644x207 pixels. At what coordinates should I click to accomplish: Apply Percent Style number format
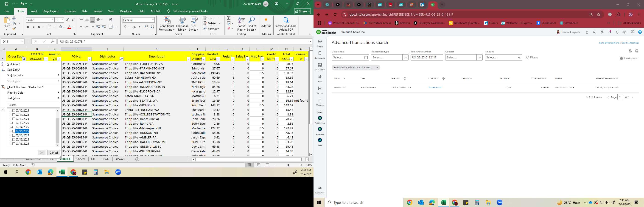pyautogui.click(x=134, y=27)
